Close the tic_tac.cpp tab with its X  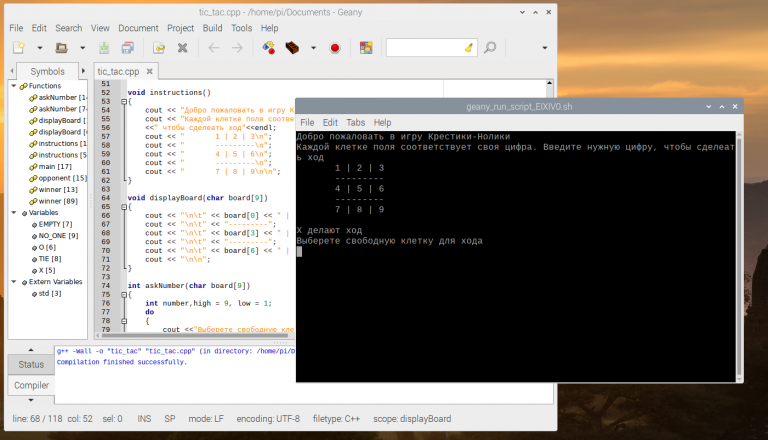(149, 72)
